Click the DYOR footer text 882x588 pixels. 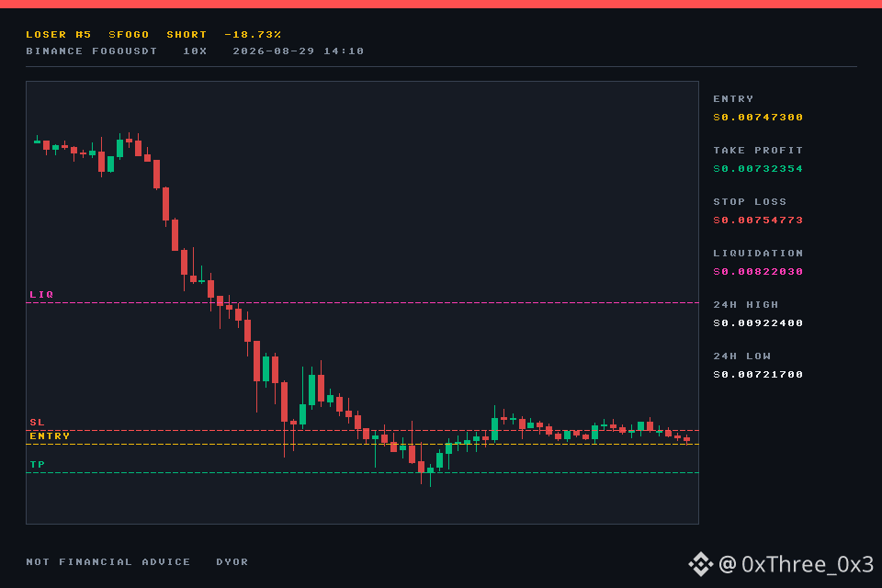232,562
